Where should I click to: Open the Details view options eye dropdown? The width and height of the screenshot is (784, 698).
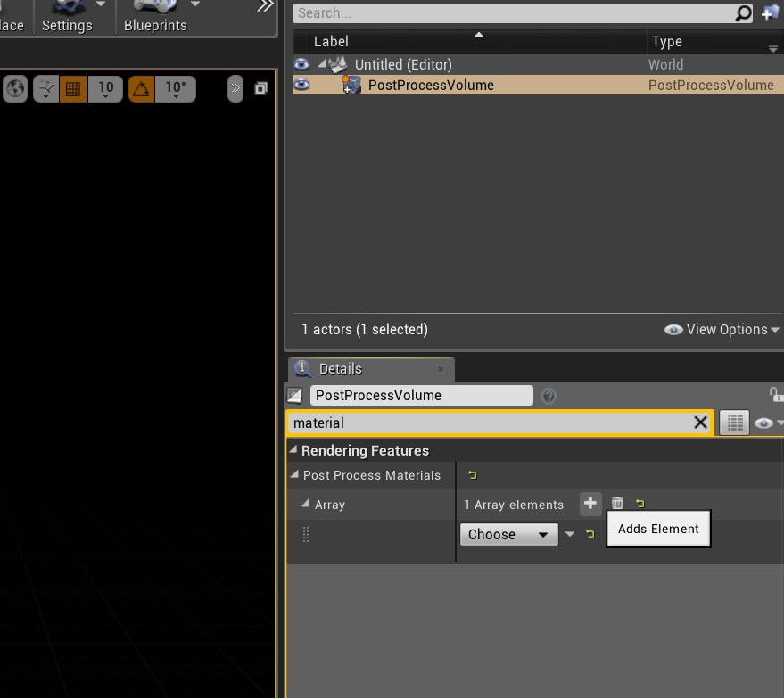click(x=768, y=423)
